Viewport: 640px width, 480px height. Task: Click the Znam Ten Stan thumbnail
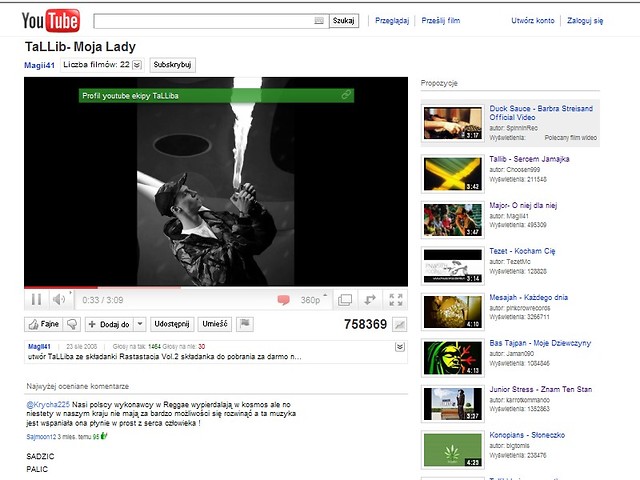[x=453, y=404]
